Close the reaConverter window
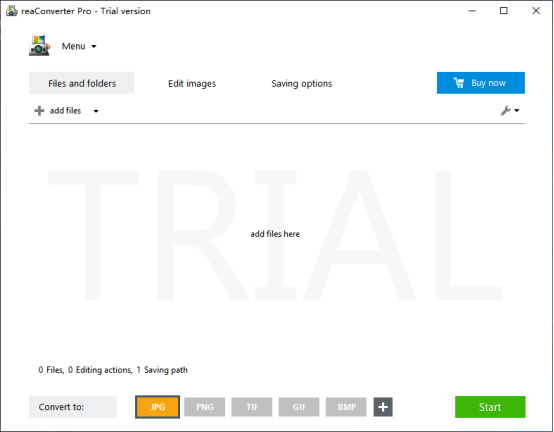This screenshot has height=432, width=554. click(536, 11)
